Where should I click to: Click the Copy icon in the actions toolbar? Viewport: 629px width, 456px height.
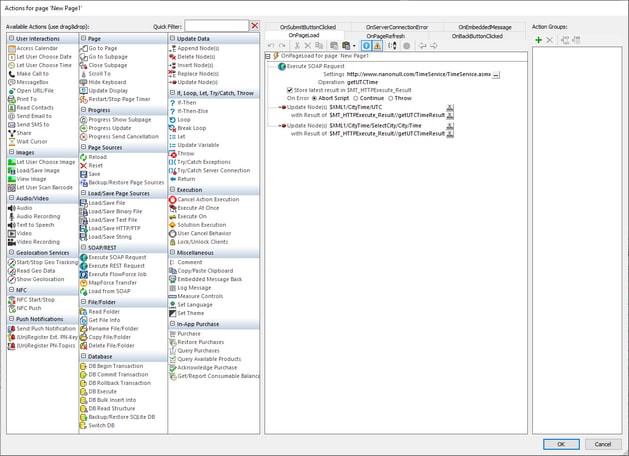click(319, 46)
